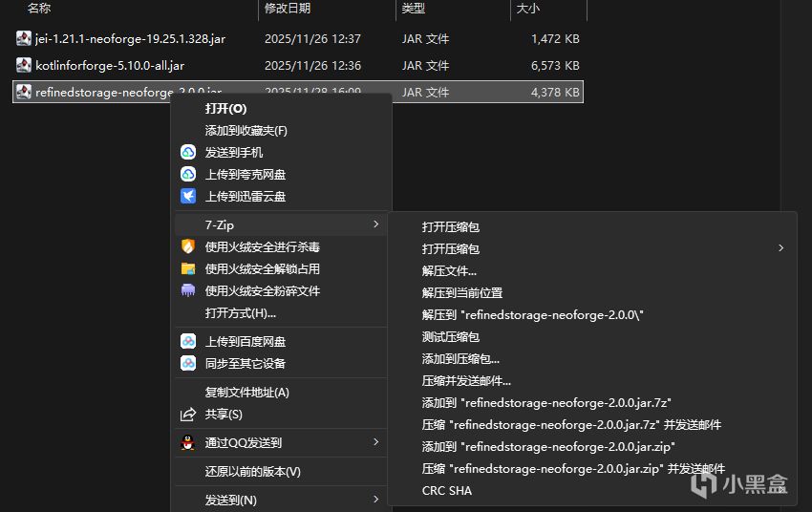This screenshot has width=812, height=512.
Task: Click the 百度网盘 upload icon
Action: (x=188, y=341)
